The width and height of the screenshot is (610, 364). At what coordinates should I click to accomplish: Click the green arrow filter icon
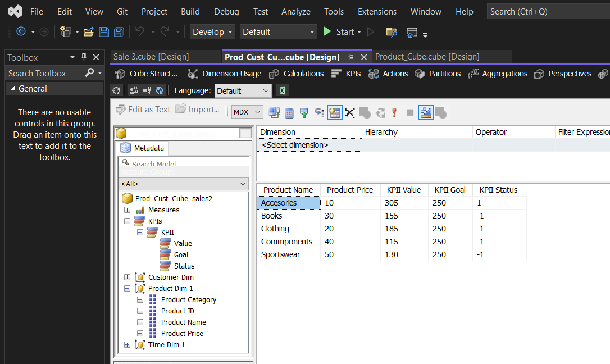click(x=304, y=113)
